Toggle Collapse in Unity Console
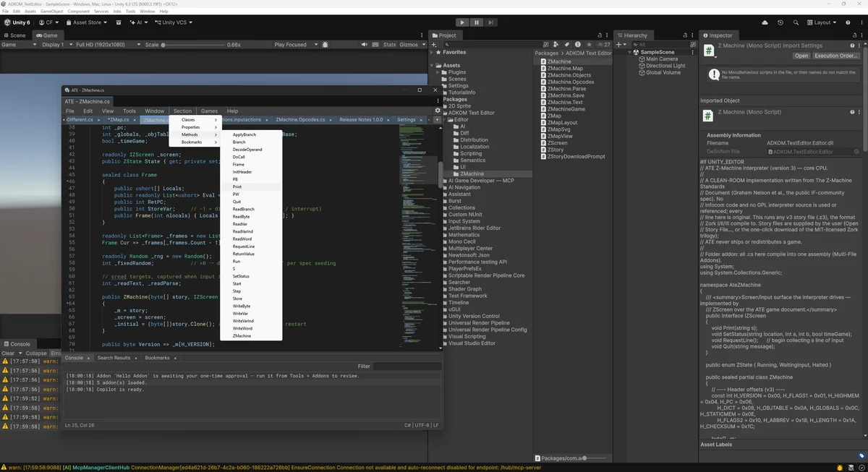Viewport: 868px width, 472px height. [x=36, y=353]
